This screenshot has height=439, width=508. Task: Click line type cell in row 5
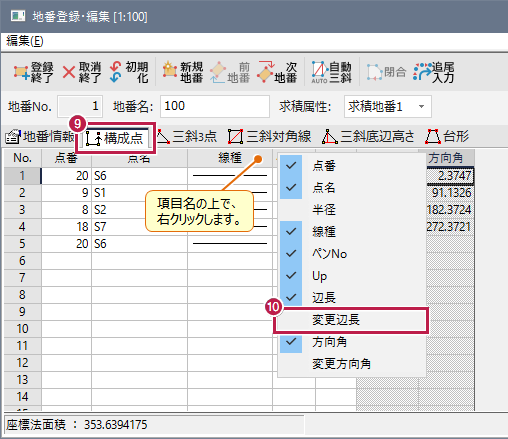coord(230,244)
